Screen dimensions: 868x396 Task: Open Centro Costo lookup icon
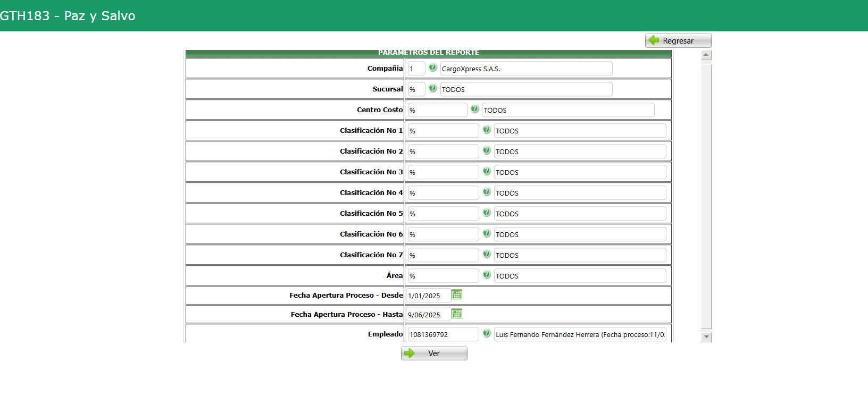475,109
